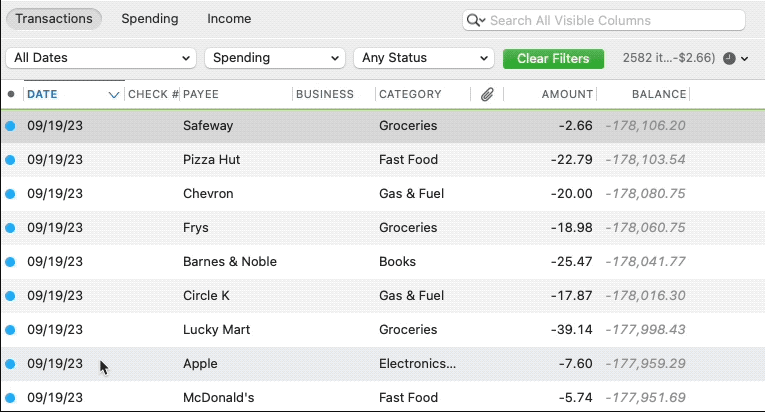This screenshot has width=765, height=412.
Task: Toggle the blue status dot for Pizza Hut
Action: pos(11,160)
